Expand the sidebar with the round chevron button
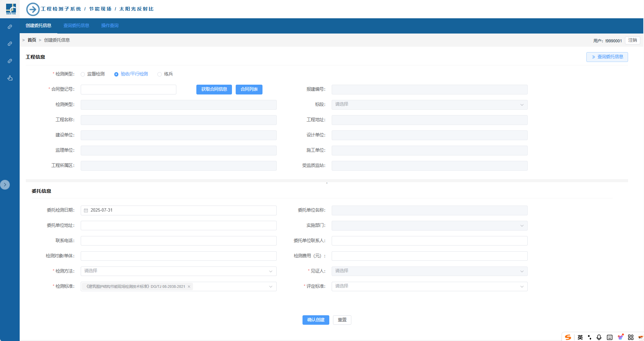This screenshot has width=644, height=341. pos(5,185)
